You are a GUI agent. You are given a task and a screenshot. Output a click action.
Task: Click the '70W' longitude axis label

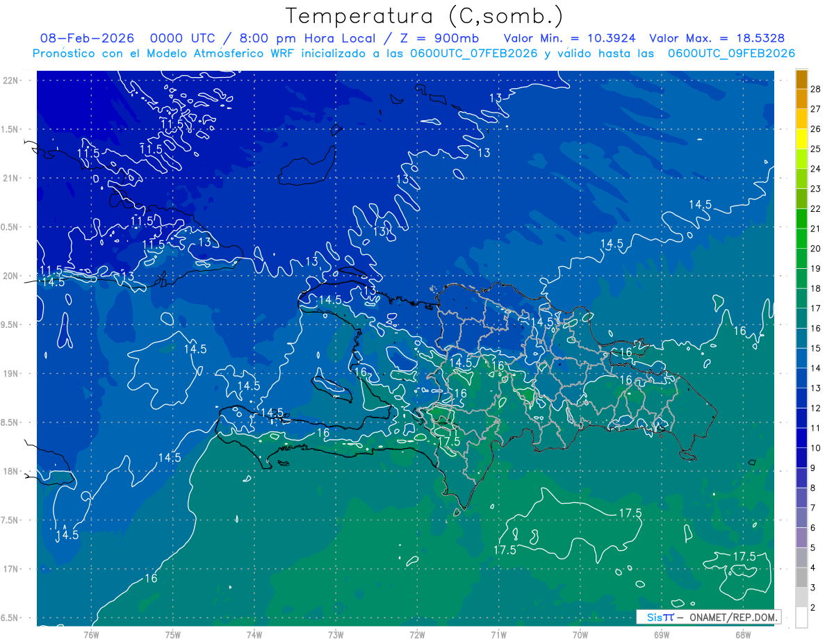click(580, 634)
